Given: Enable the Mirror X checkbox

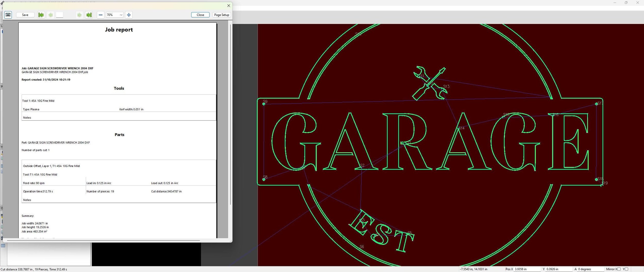Looking at the screenshot, I should [x=619, y=269].
